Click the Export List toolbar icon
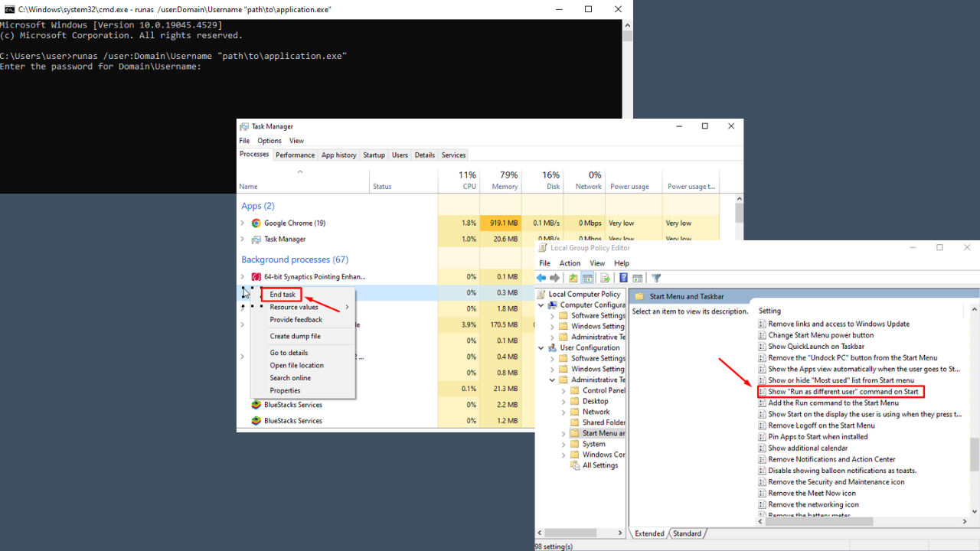980x551 pixels. pos(605,278)
